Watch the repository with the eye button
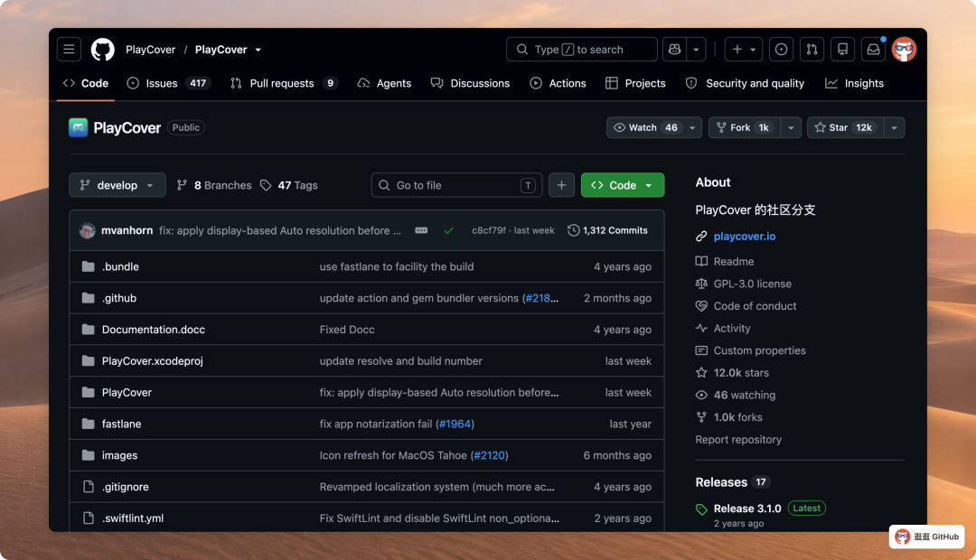The image size is (976, 560). tap(647, 127)
